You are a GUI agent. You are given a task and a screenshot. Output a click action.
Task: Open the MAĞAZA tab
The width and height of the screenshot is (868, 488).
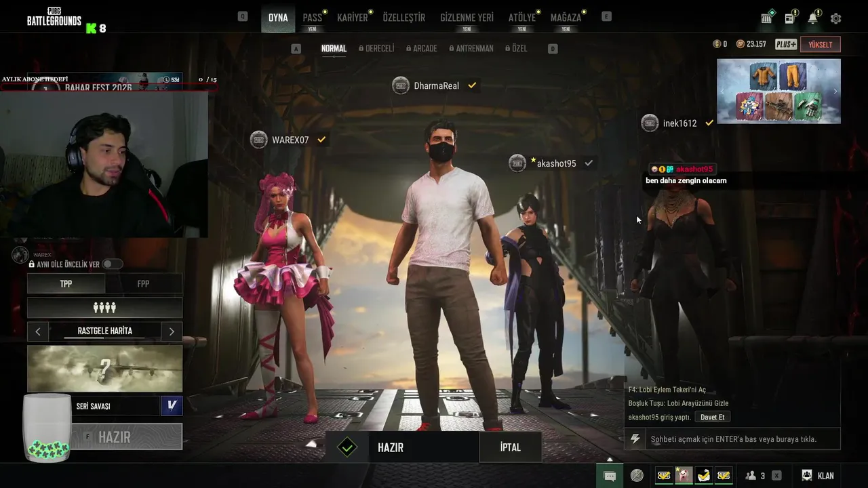point(566,18)
